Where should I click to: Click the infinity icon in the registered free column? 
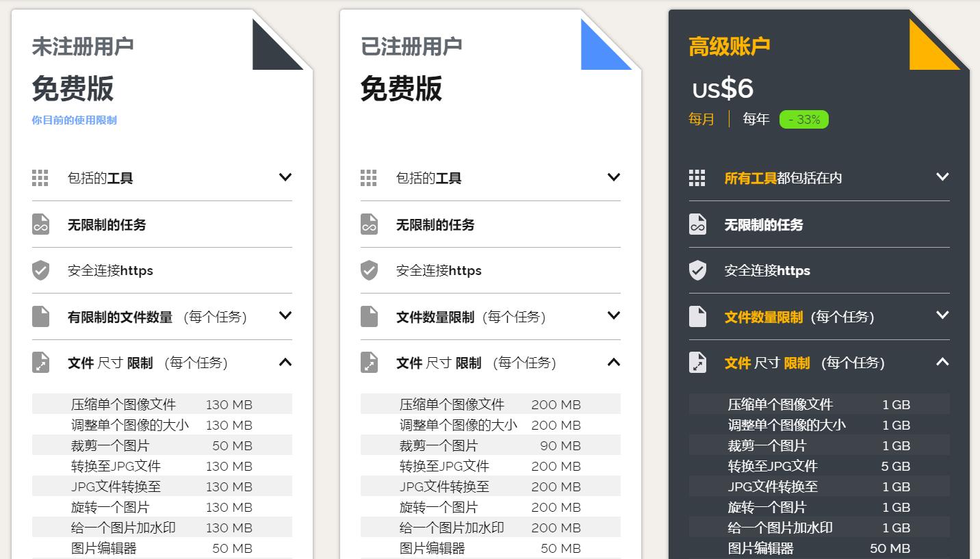point(368,224)
